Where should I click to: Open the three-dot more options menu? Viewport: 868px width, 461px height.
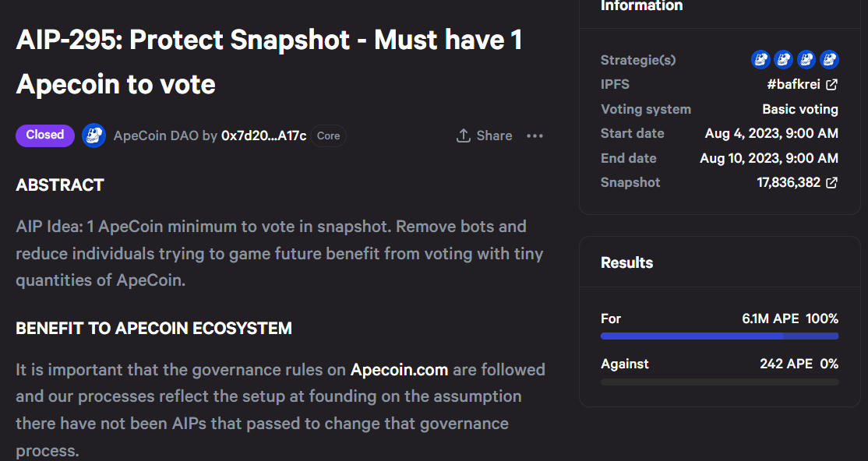(x=535, y=135)
